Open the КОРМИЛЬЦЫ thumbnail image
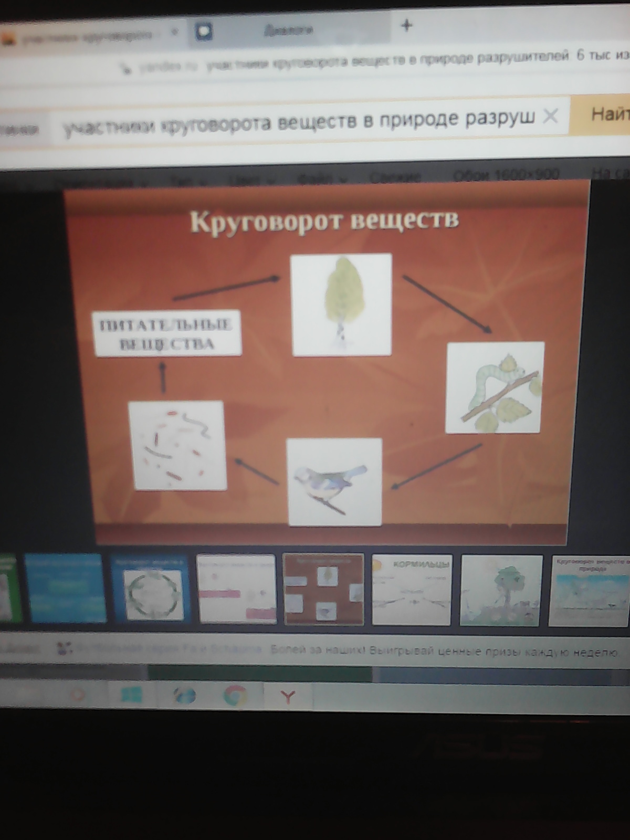This screenshot has height=840, width=630. coord(412,590)
